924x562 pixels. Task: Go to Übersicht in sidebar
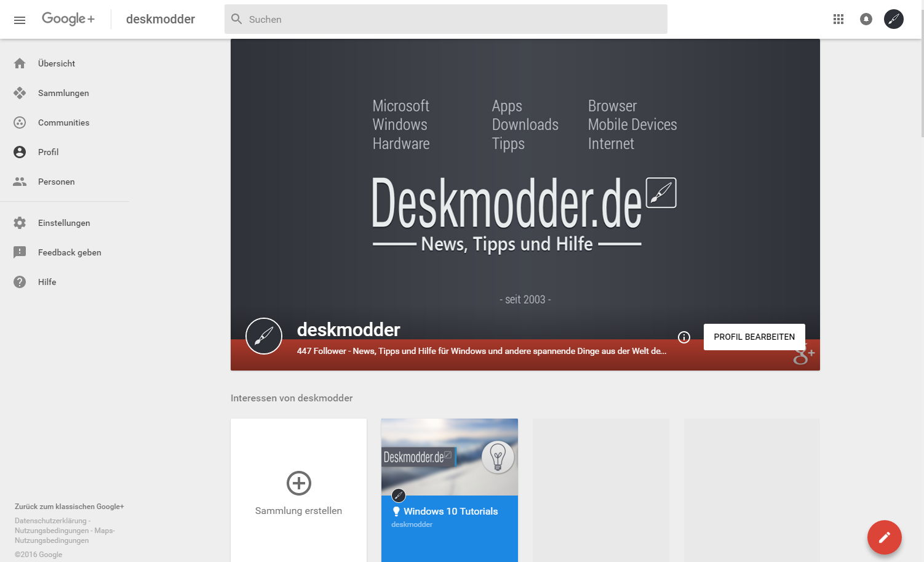[x=56, y=63]
